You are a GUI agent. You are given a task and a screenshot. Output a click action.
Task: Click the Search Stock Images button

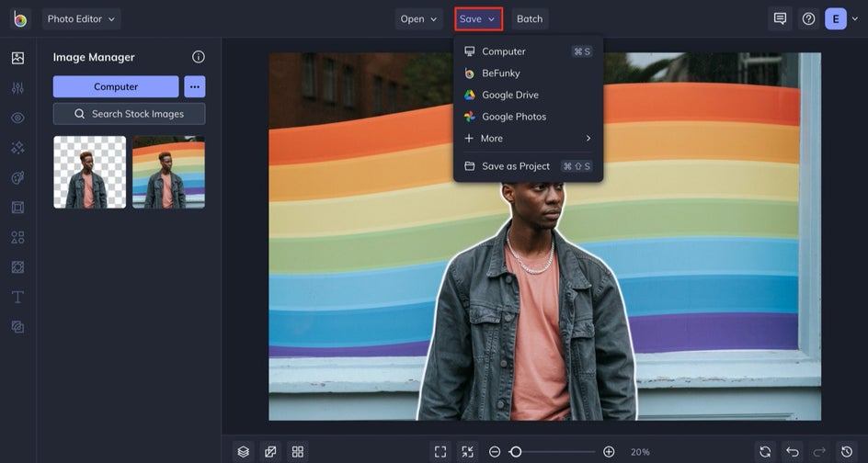coord(129,114)
